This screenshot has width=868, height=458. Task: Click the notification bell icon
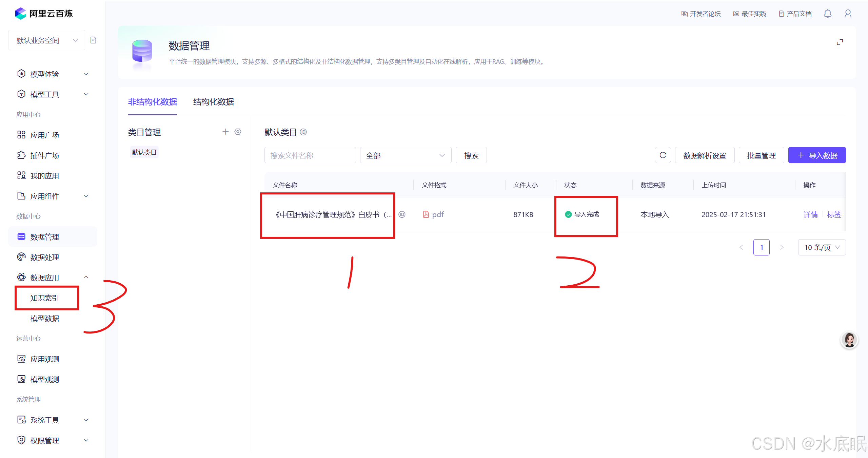828,14
